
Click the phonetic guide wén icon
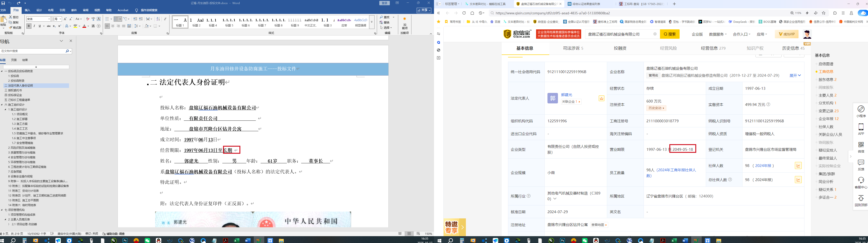tap(93, 19)
